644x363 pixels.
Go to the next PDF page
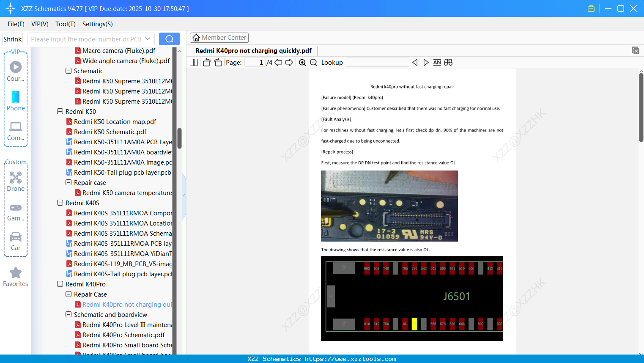click(x=289, y=63)
